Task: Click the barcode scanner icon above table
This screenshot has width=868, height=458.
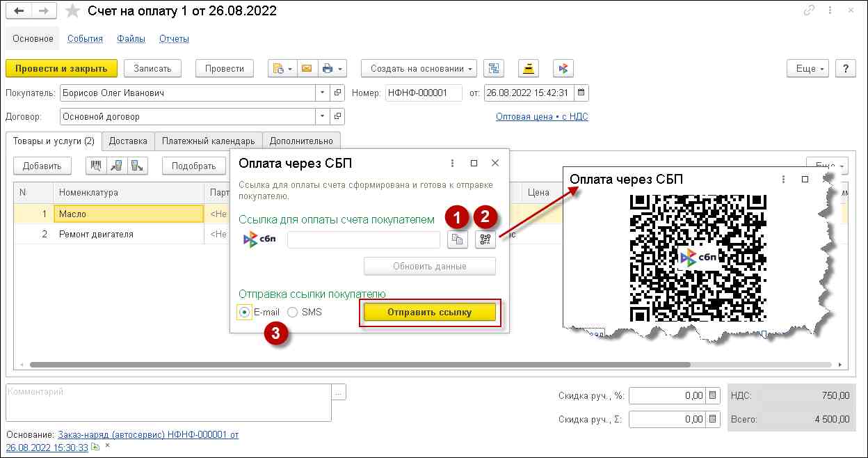Action: coord(95,166)
